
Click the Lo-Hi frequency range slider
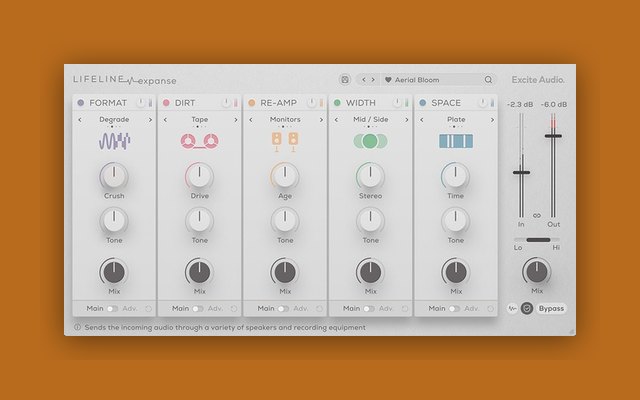point(537,240)
